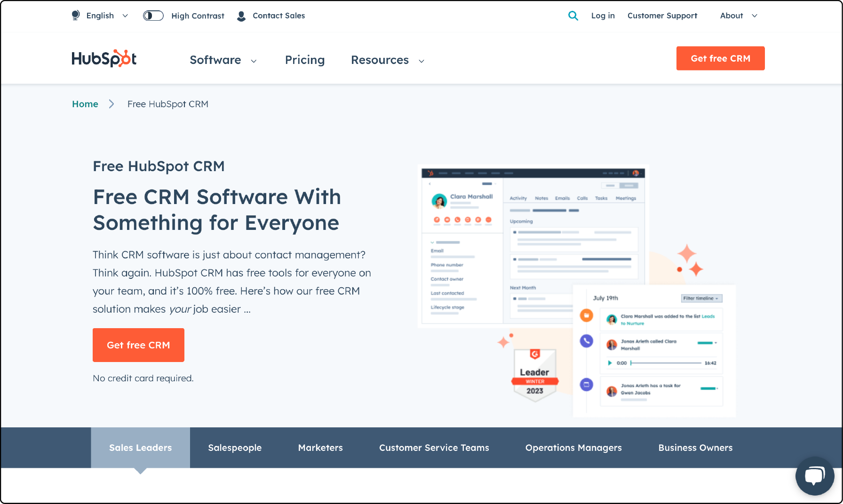Expand the Software chevron arrow

[x=254, y=61]
